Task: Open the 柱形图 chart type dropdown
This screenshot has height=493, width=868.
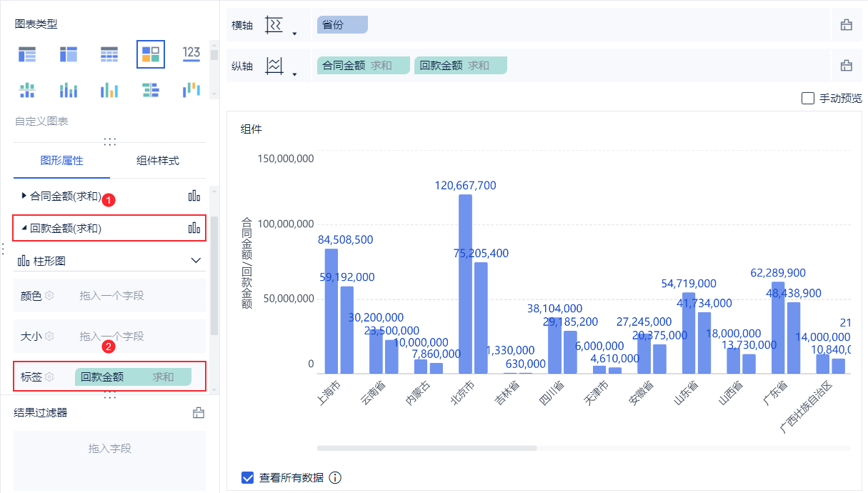Action: (x=196, y=261)
